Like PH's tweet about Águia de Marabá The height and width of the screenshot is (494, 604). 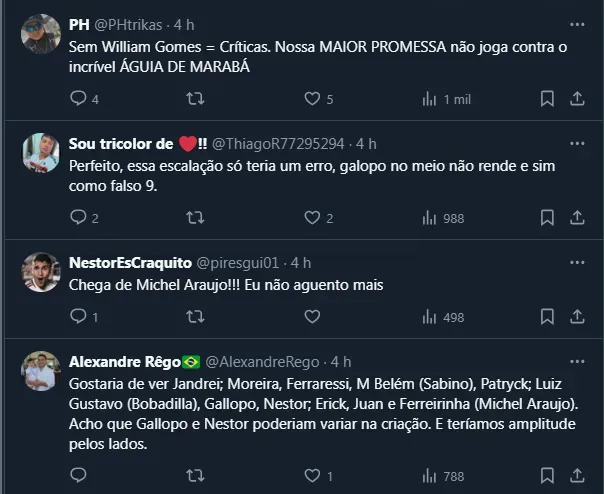[x=312, y=99]
